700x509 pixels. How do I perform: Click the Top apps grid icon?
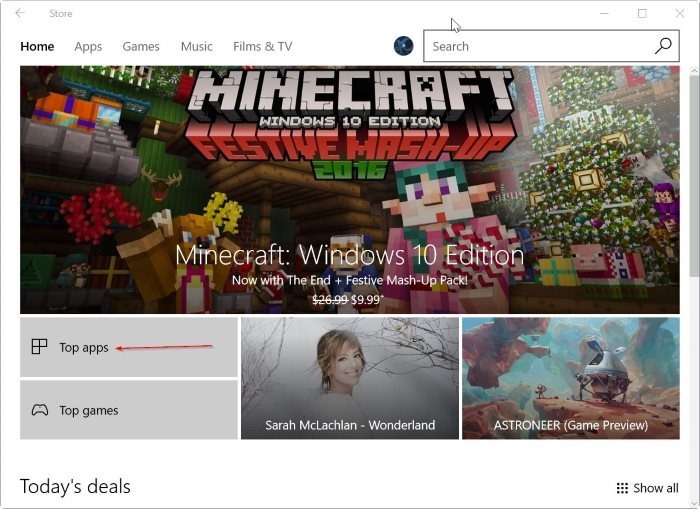point(39,346)
